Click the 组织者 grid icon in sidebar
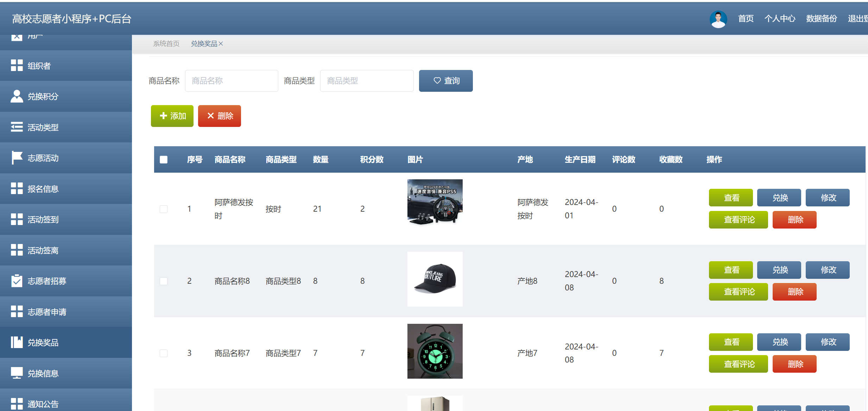Viewport: 868px width, 411px height. [x=17, y=65]
